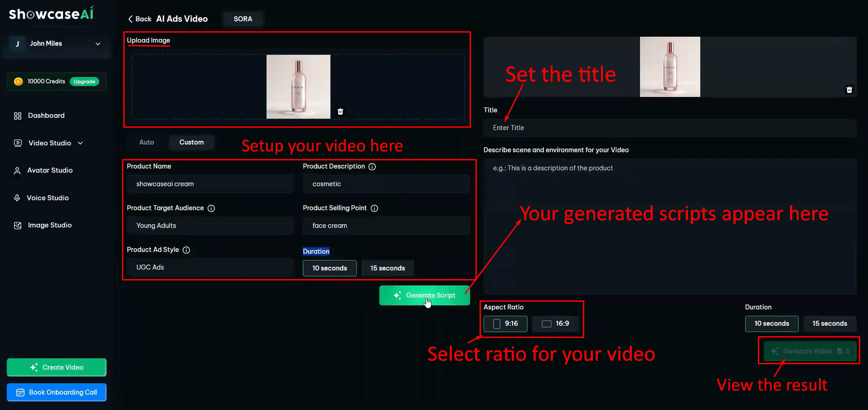Viewport: 868px width, 410px height.
Task: Open the Product Ad Style dropdown
Action: (x=210, y=267)
